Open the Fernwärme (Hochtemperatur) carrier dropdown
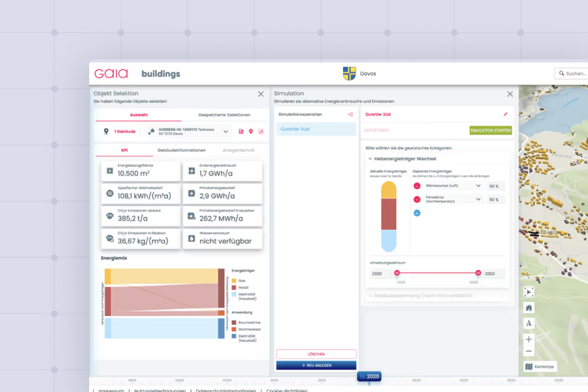588x392 pixels. [479, 199]
